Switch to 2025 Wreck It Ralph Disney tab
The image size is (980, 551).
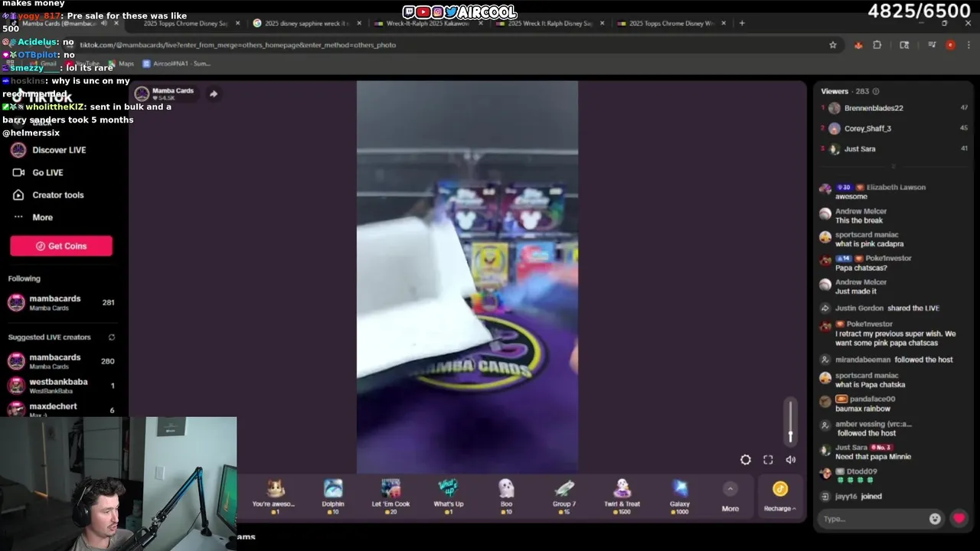tap(548, 23)
